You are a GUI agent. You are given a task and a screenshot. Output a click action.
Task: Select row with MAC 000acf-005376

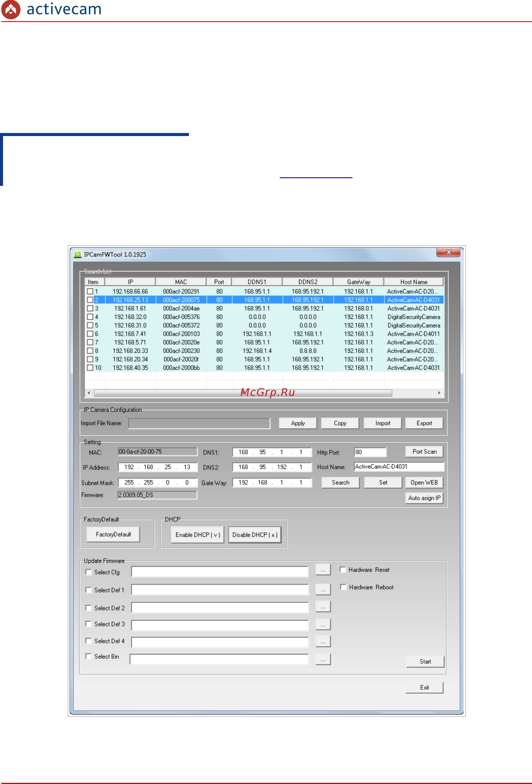pos(264,317)
